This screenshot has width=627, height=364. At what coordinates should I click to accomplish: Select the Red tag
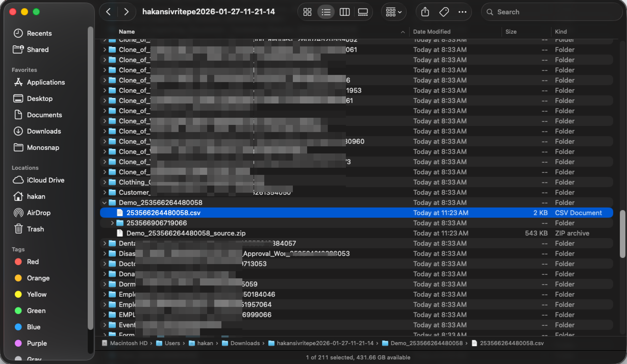pyautogui.click(x=27, y=262)
